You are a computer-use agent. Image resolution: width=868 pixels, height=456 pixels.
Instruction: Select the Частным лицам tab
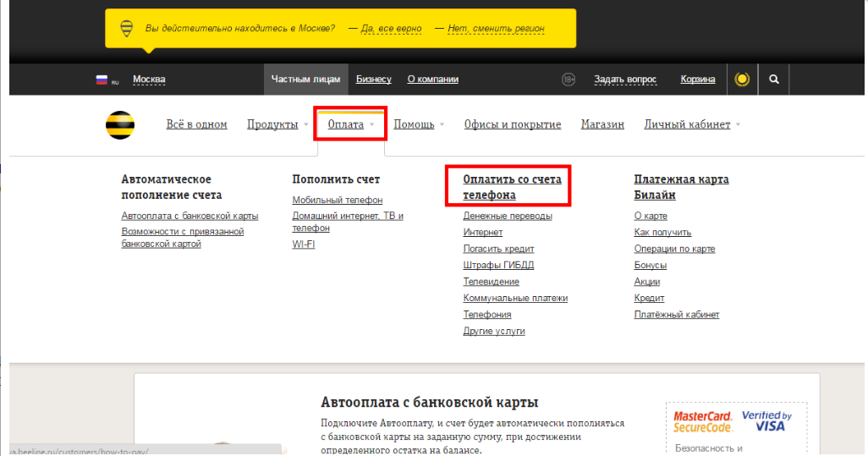point(305,80)
